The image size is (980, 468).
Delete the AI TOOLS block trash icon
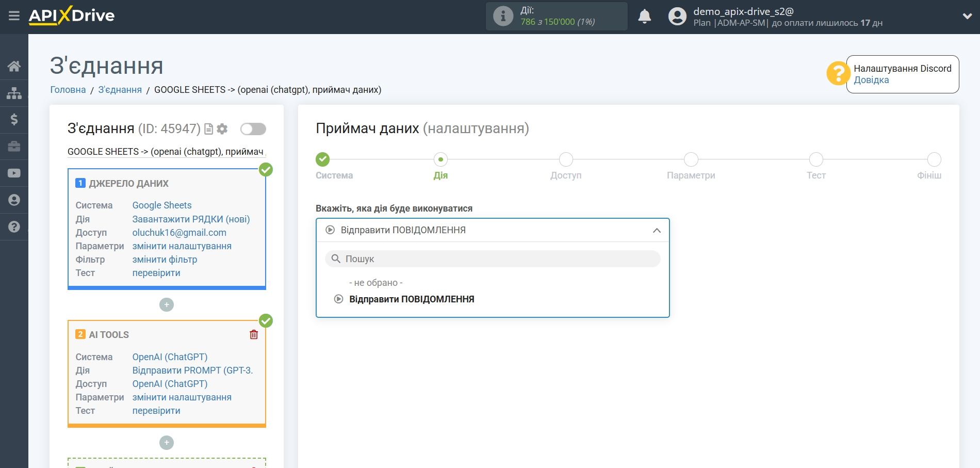tap(254, 335)
